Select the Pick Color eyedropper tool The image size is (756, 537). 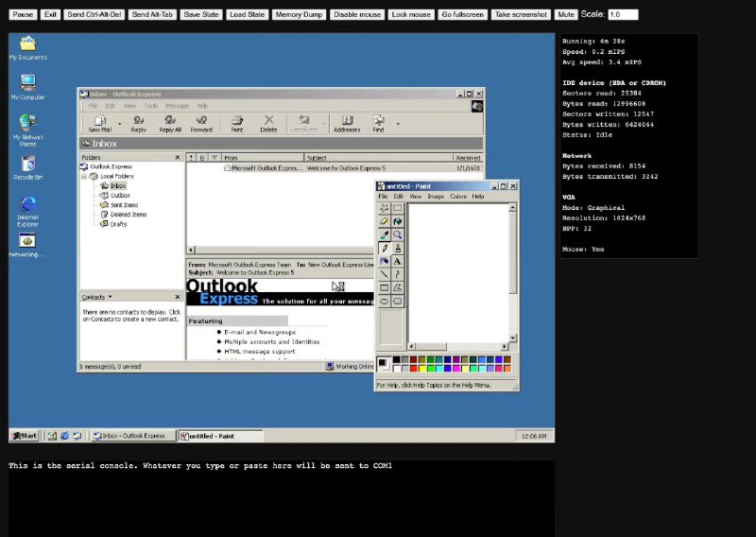tap(385, 235)
